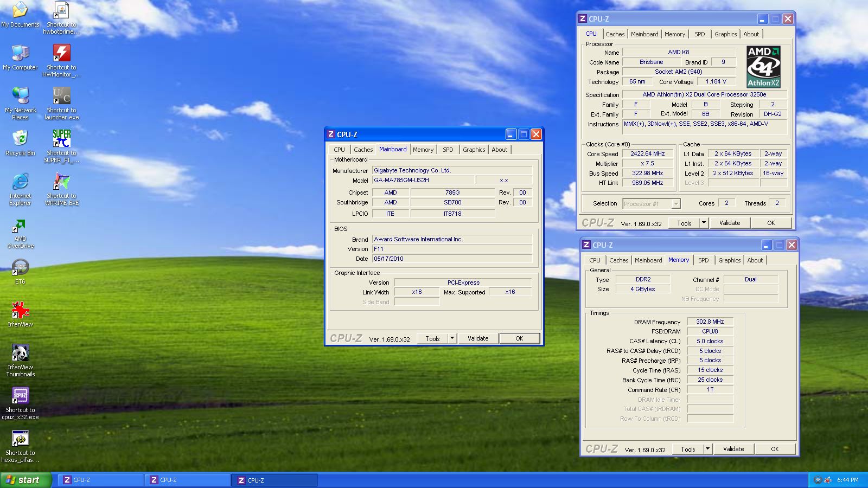The height and width of the screenshot is (488, 868).
Task: Launch AMD OverDrive desktop shortcut
Action: click(20, 234)
